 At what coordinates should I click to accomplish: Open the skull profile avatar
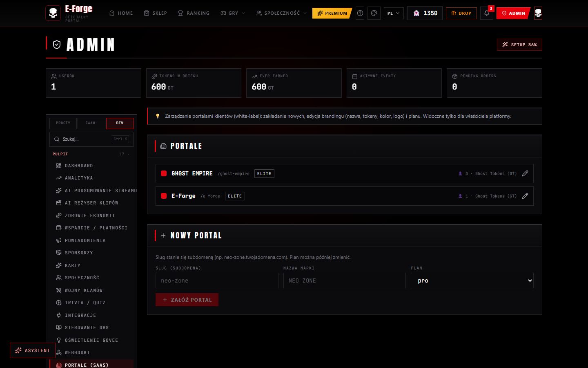pyautogui.click(x=538, y=13)
